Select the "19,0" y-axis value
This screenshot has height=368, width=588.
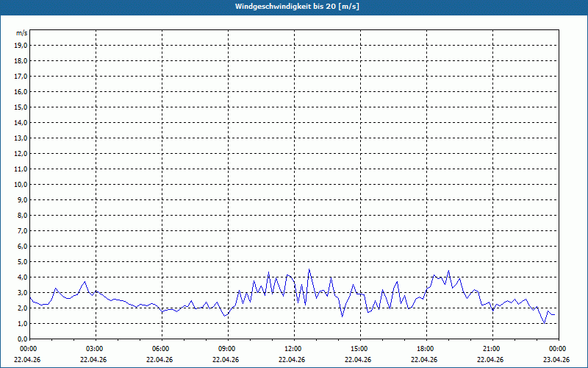pos(21,46)
